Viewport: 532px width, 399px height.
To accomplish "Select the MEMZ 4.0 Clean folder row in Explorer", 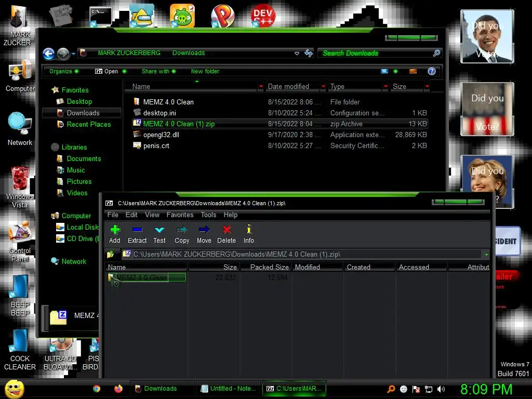I will pyautogui.click(x=280, y=102).
